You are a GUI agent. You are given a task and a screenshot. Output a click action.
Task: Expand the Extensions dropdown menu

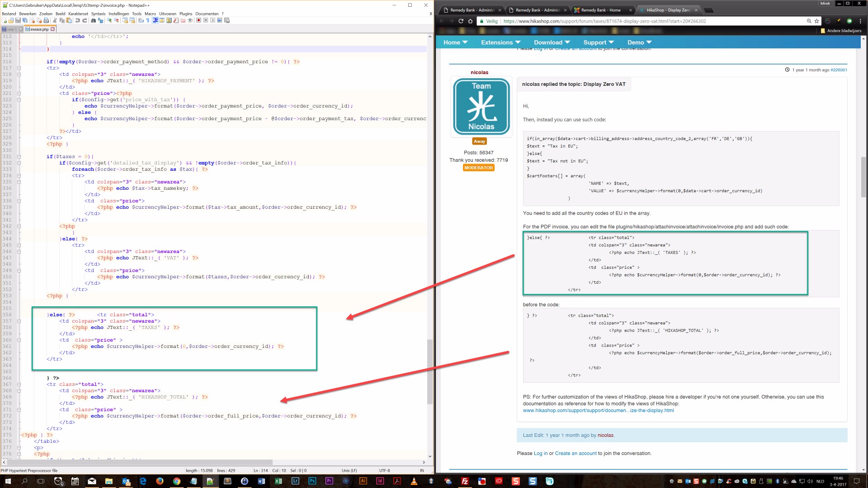500,42
